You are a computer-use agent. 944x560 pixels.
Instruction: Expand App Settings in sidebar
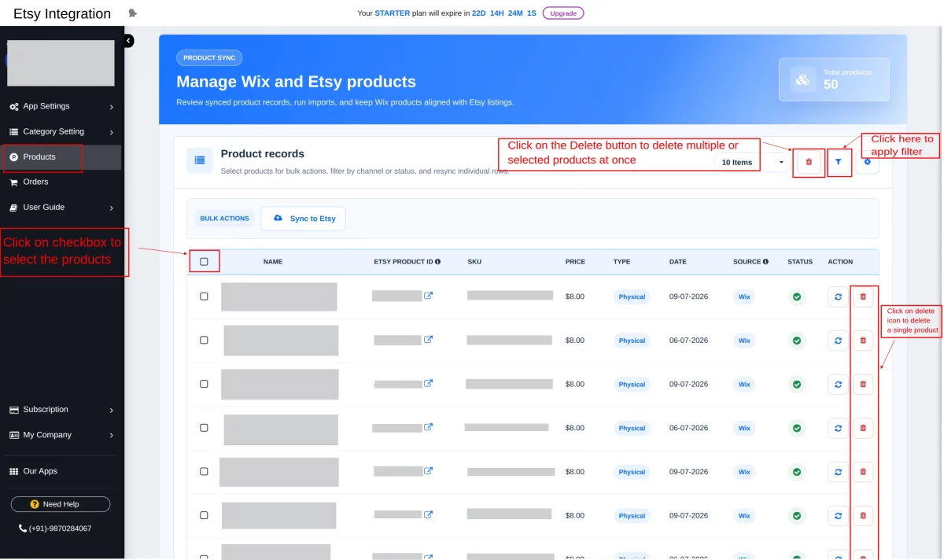point(62,106)
